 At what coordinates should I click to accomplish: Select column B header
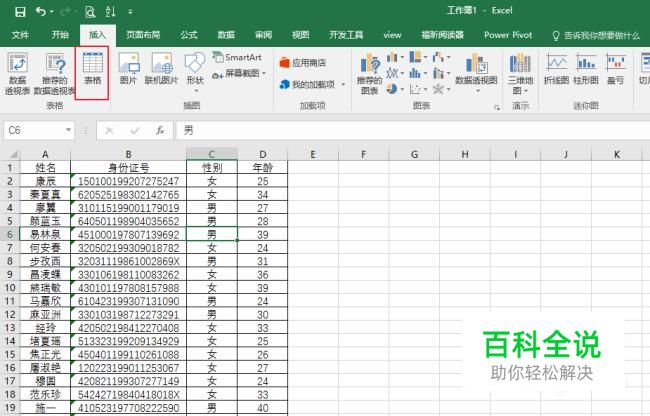tap(129, 155)
